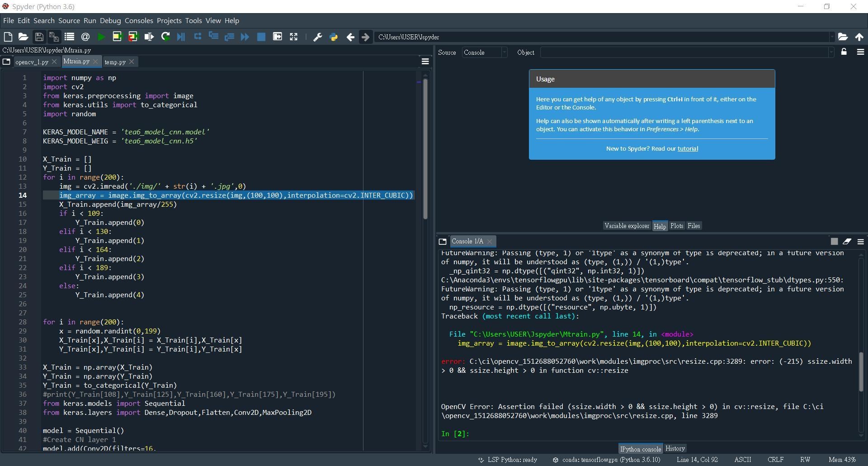Stop debugging square icon
This screenshot has width=868, height=466.
click(x=261, y=37)
